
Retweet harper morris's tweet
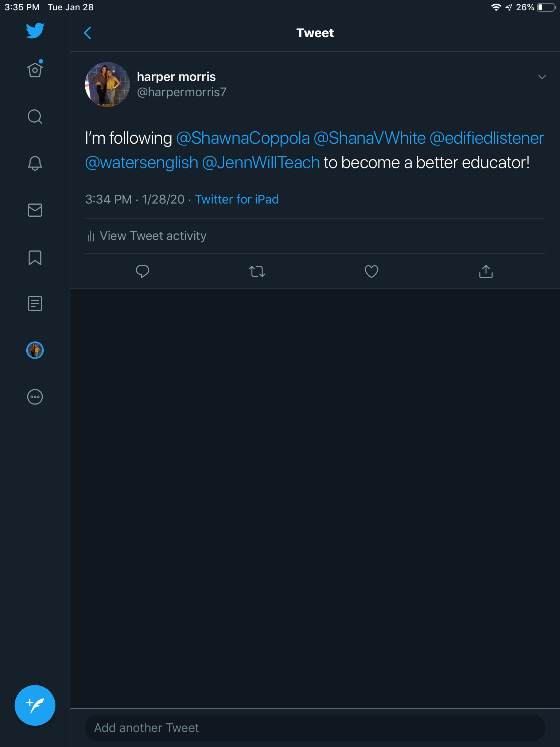(257, 271)
